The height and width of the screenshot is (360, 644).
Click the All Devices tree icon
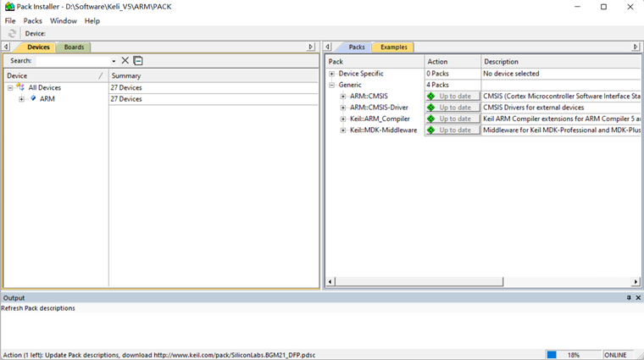[20, 87]
